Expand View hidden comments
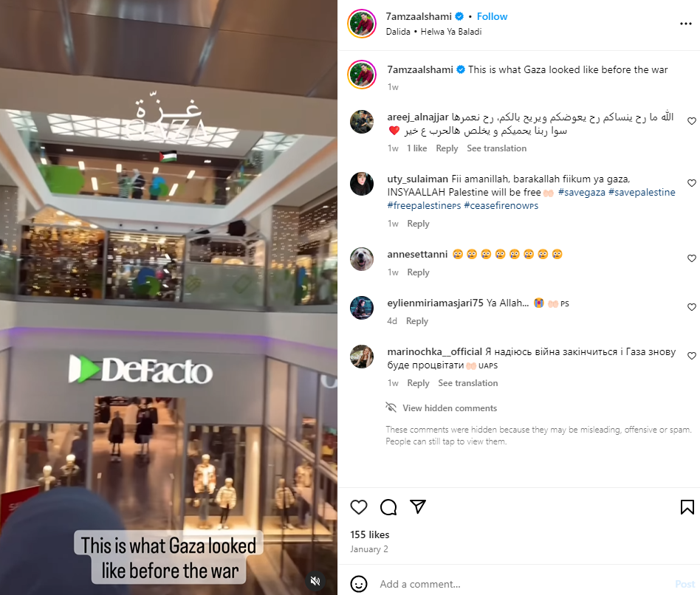Image resolution: width=700 pixels, height=595 pixels. point(450,408)
